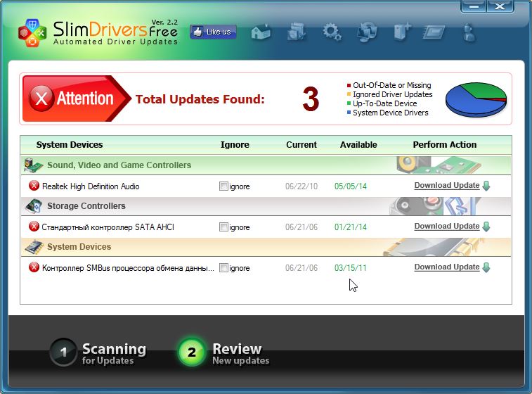The height and width of the screenshot is (394, 532).
Task: Click the updates count number 3
Action: point(311,99)
